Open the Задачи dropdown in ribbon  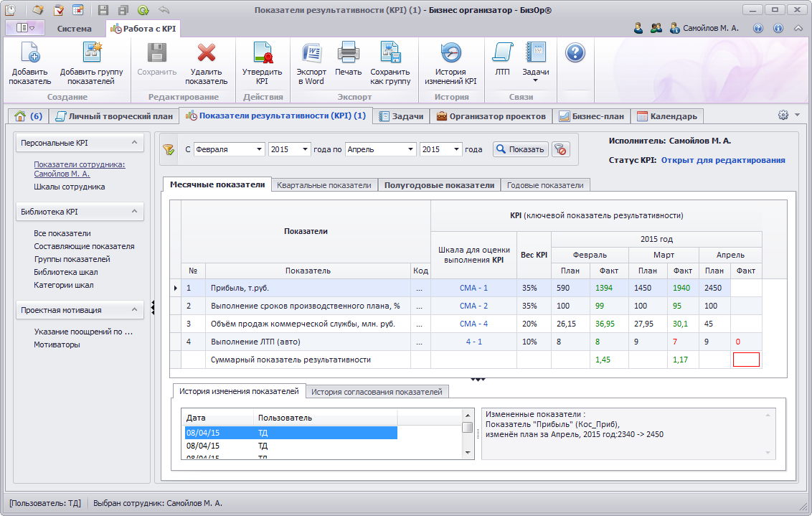tap(535, 75)
